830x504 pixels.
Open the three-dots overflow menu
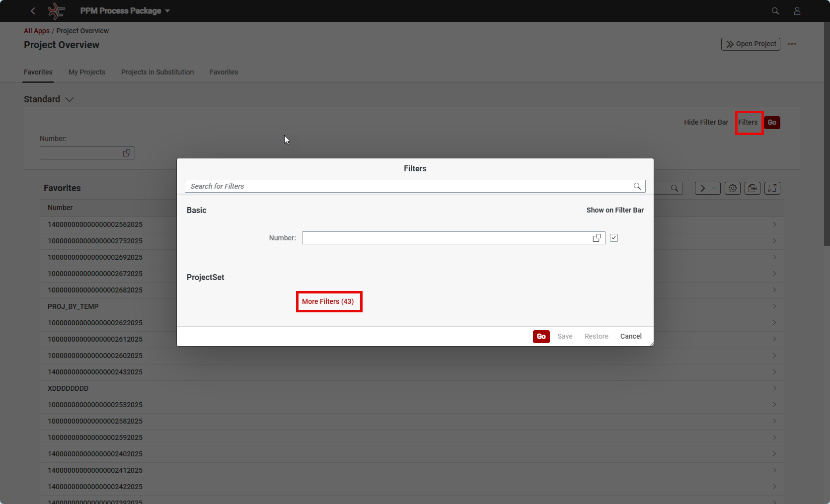792,44
